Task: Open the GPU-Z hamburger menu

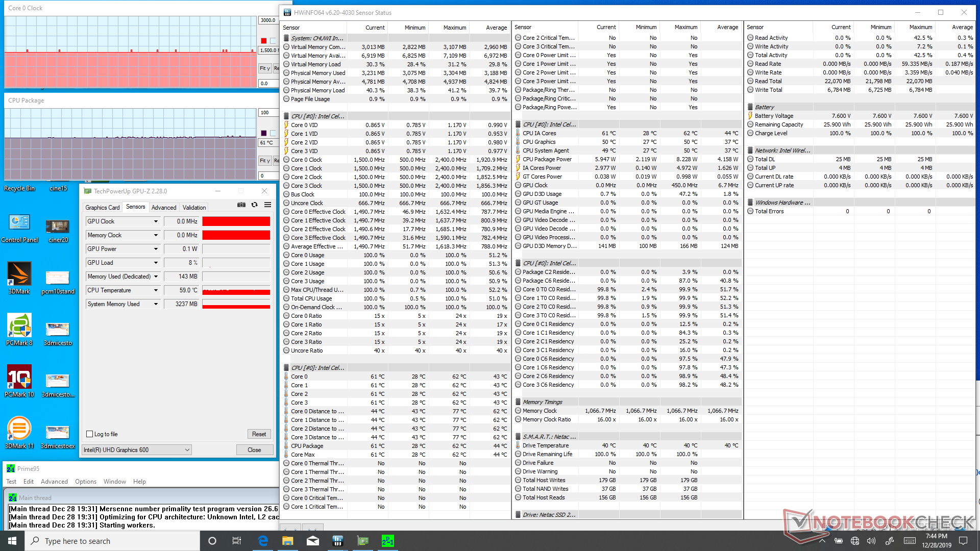Action: (267, 205)
